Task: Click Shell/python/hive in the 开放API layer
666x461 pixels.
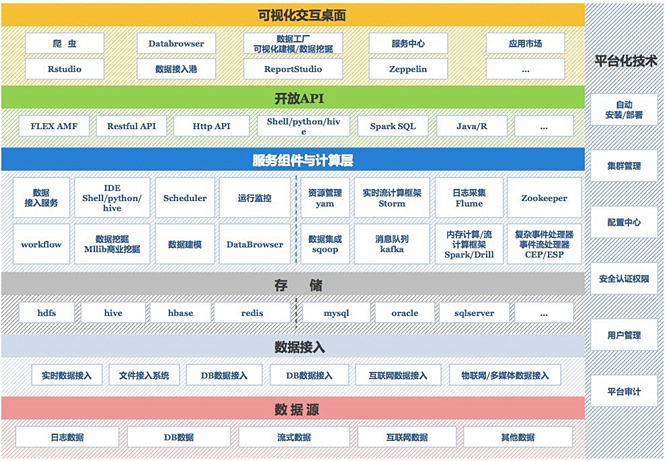Action: (x=303, y=126)
